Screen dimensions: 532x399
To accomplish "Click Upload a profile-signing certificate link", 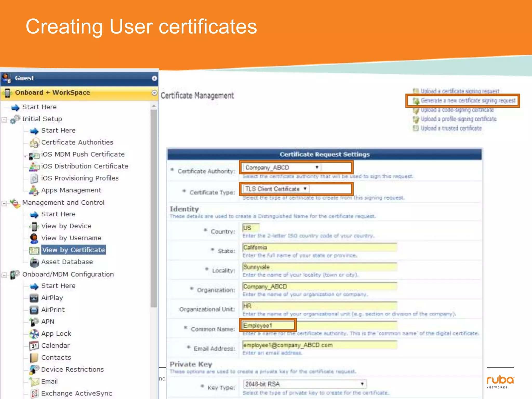I will pyautogui.click(x=458, y=119).
